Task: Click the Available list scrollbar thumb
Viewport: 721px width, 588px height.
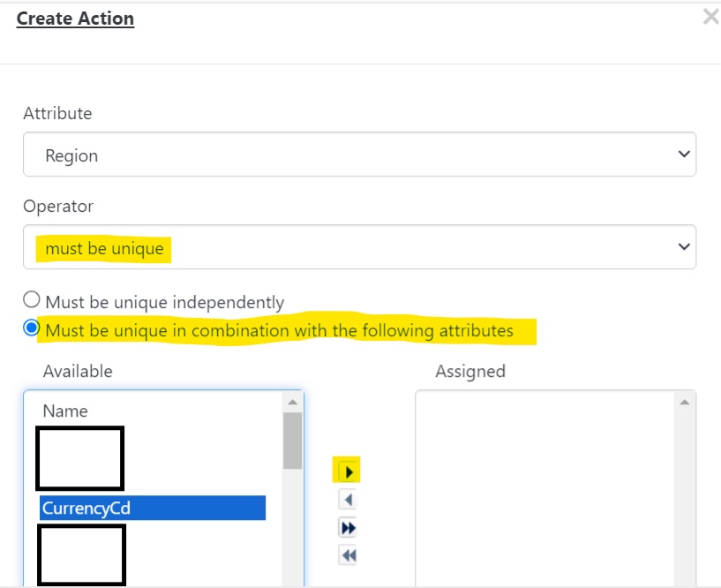Action: click(291, 441)
